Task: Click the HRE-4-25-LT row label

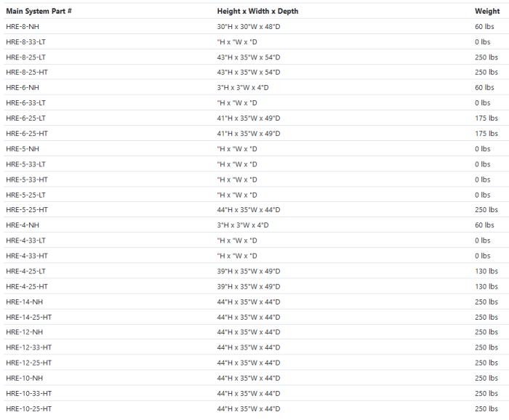Action: click(25, 271)
